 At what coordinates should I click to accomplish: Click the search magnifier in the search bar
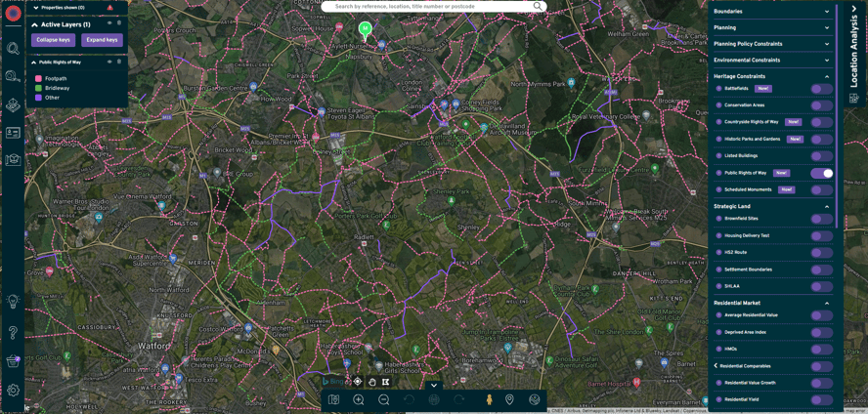click(x=538, y=6)
